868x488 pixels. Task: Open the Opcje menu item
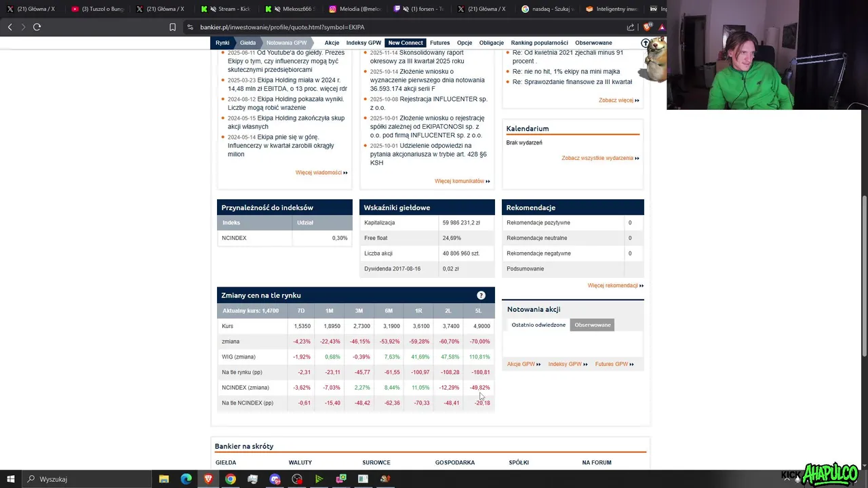pos(465,43)
